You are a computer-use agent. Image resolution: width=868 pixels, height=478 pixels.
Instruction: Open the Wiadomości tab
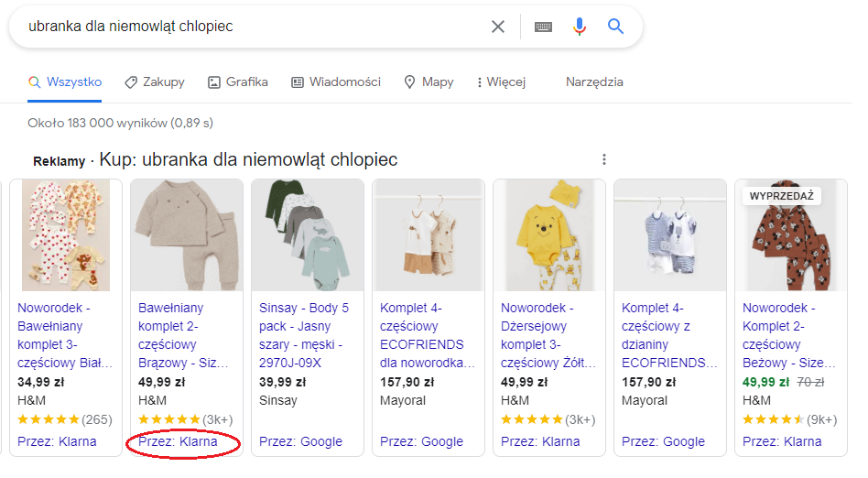pyautogui.click(x=336, y=82)
